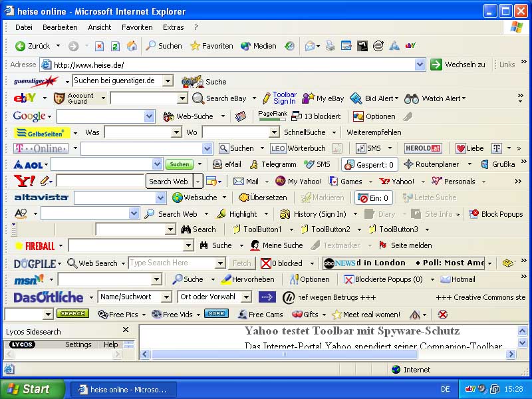This screenshot has width=532, height=399.
Task: Open AOL Telegramm
Action: (273, 164)
